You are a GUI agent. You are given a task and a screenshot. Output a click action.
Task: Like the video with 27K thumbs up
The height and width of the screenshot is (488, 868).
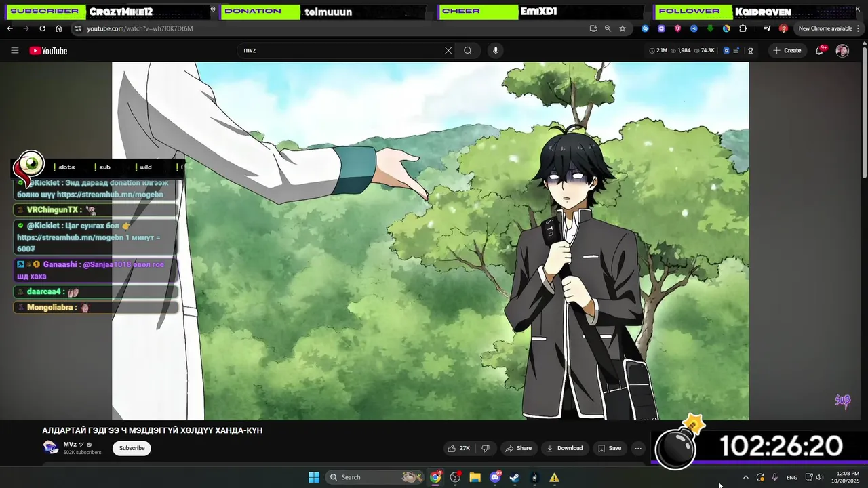coord(459,448)
